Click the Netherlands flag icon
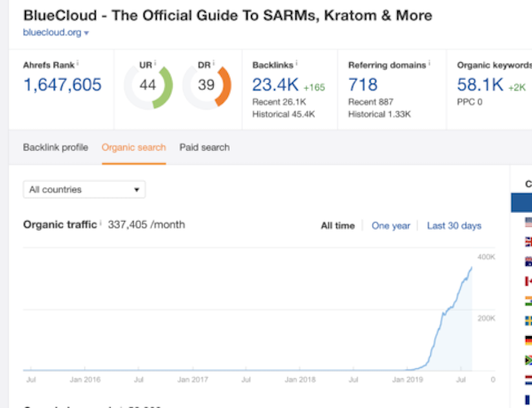Image resolution: width=532 pixels, height=408 pixels. click(x=528, y=380)
